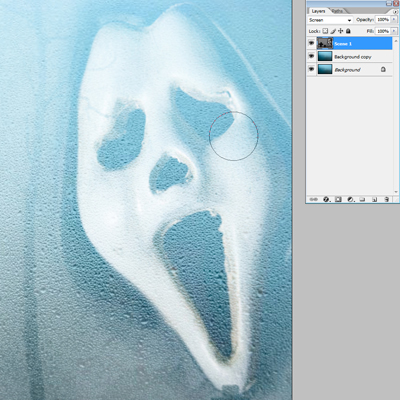Add a layer mask
Screen dimensions: 400x400
(338, 199)
